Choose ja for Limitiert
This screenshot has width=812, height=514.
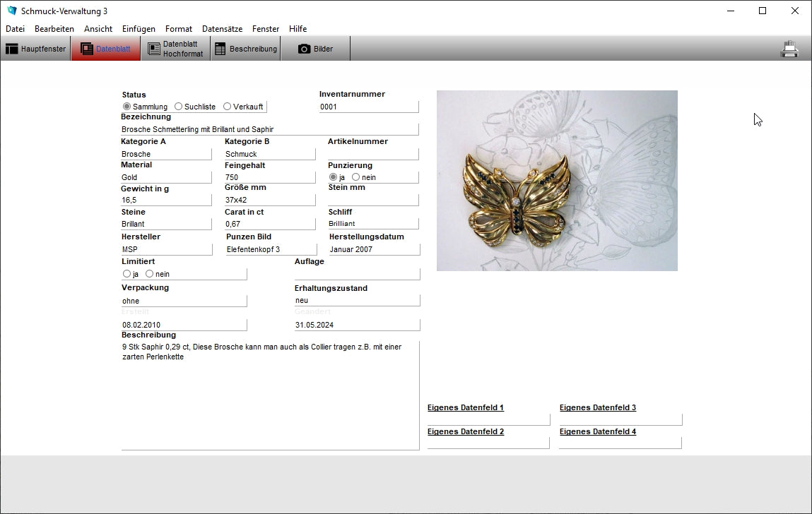(127, 274)
